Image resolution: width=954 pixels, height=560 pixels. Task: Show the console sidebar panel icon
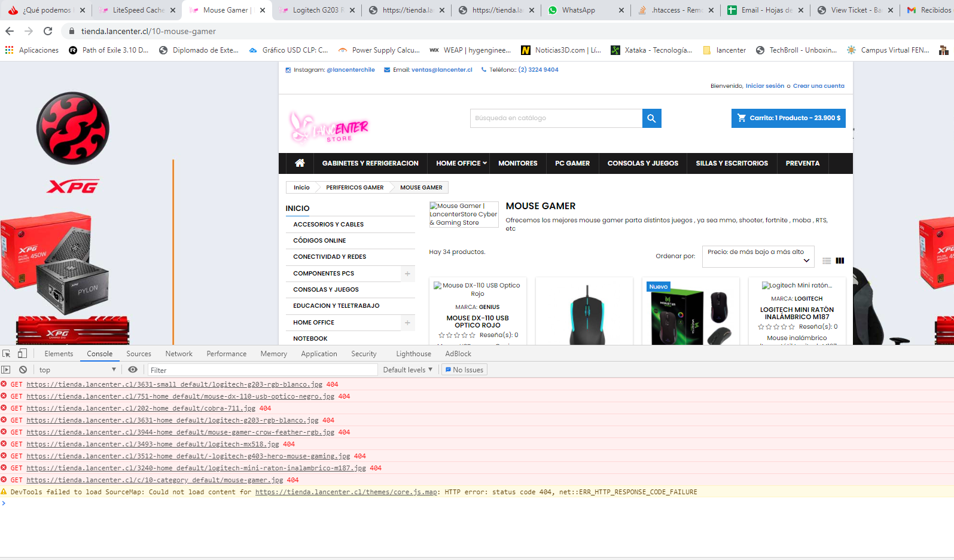tap(6, 370)
